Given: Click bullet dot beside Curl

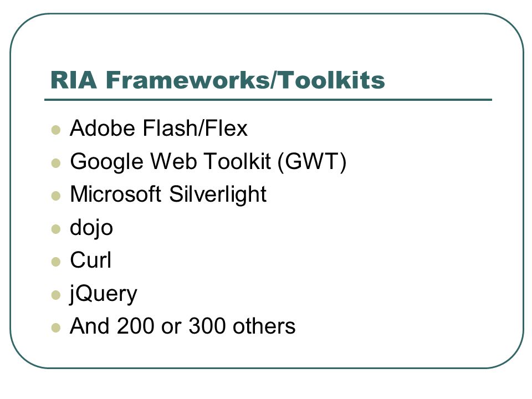Looking at the screenshot, I should [56, 262].
